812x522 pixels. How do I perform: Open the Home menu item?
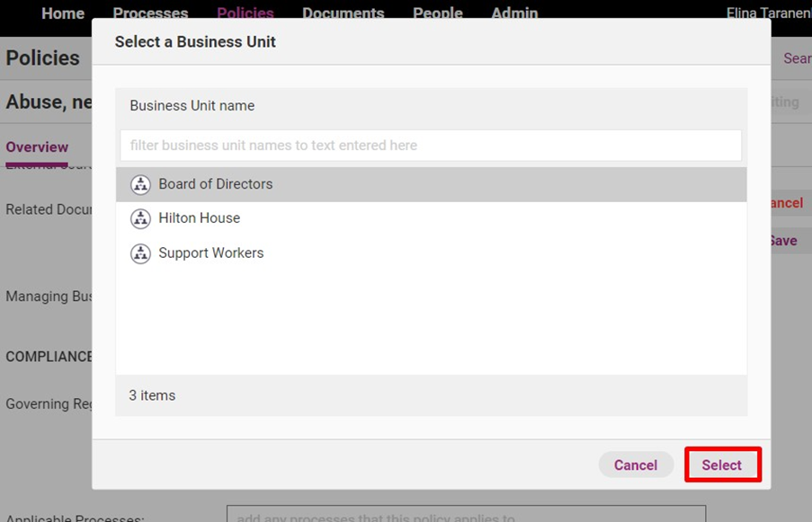(x=63, y=13)
